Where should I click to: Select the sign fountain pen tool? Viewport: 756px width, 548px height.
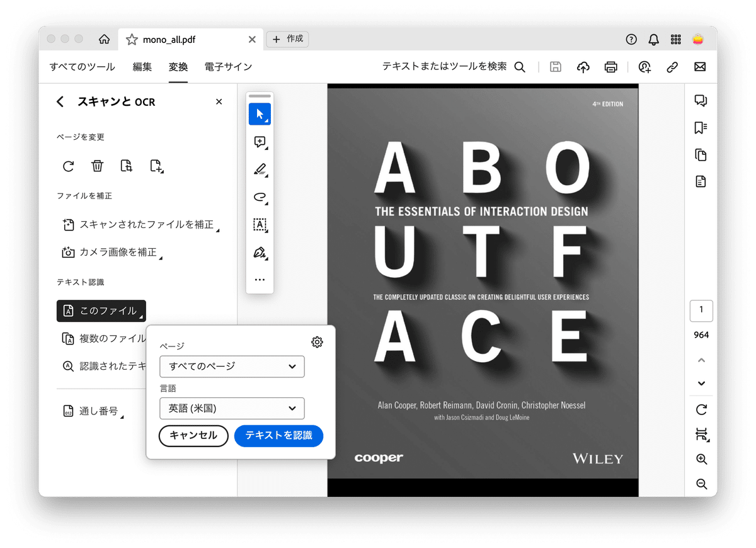[x=260, y=253]
